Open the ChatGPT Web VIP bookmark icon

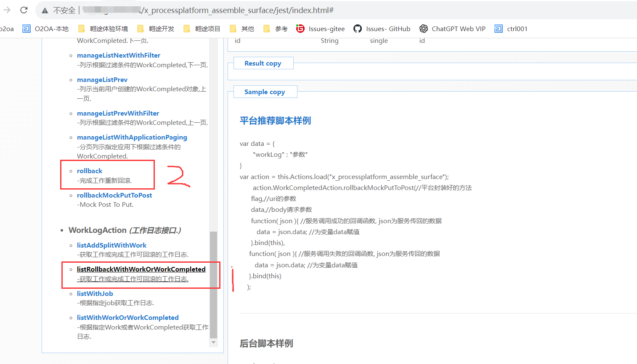coord(424,29)
